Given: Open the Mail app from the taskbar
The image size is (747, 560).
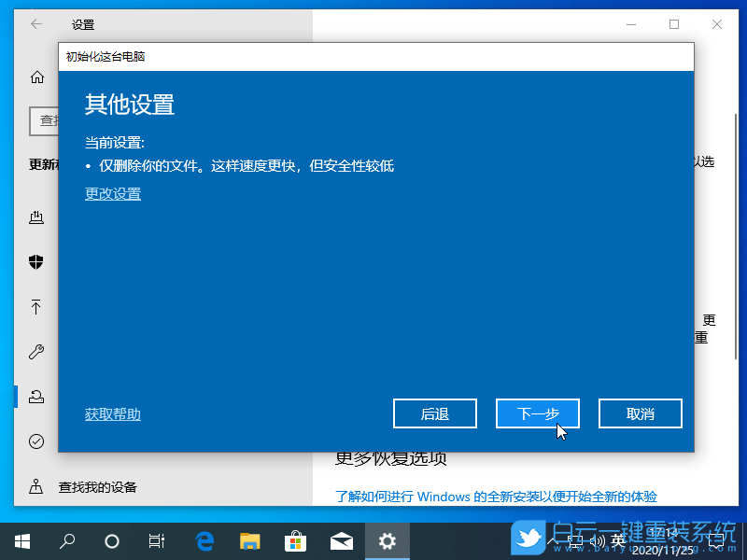Looking at the screenshot, I should click(x=342, y=539).
